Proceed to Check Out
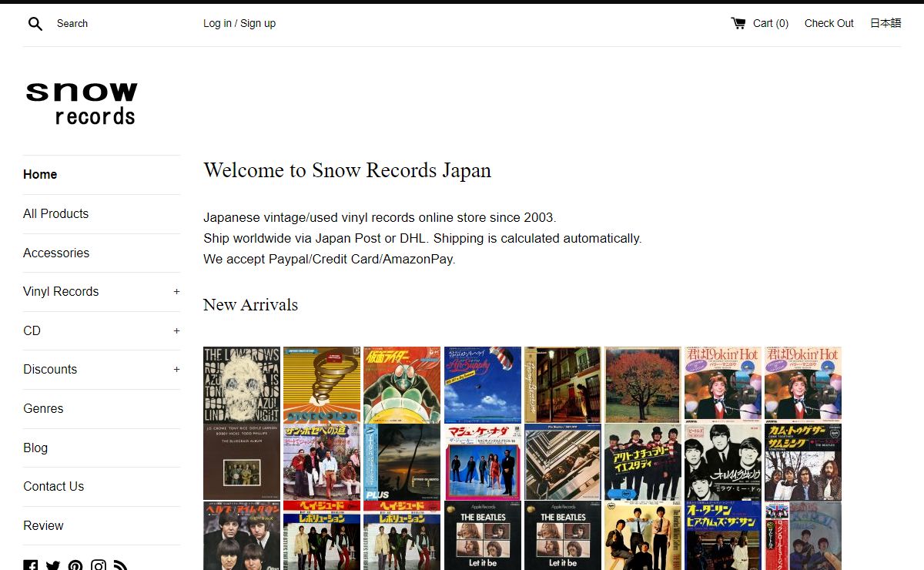This screenshot has height=570, width=924. pos(829,23)
